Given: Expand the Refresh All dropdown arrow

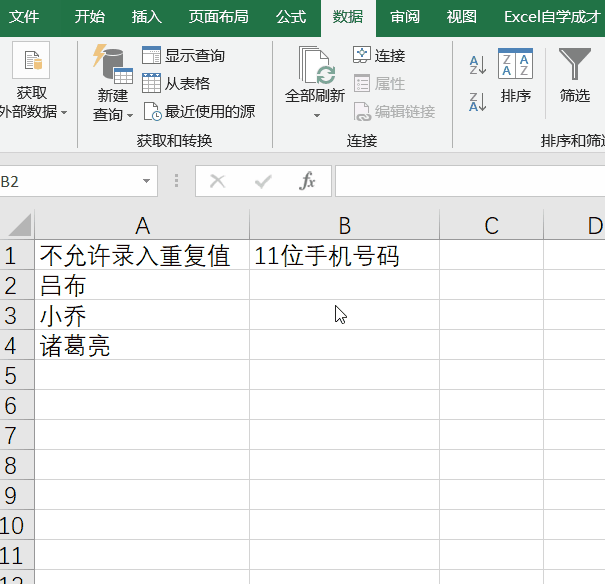Looking at the screenshot, I should click(x=316, y=116).
